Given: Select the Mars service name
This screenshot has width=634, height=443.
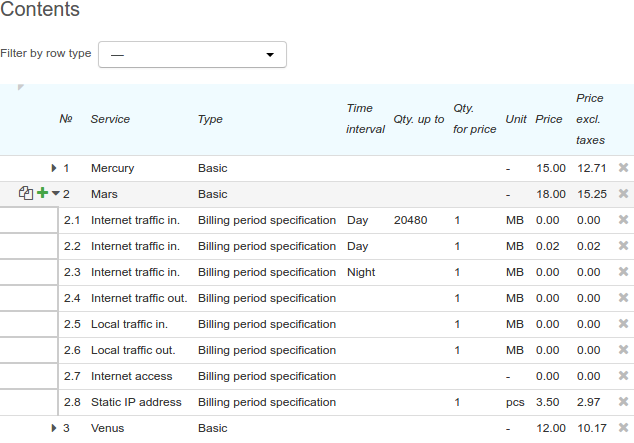Looking at the screenshot, I should 104,194.
